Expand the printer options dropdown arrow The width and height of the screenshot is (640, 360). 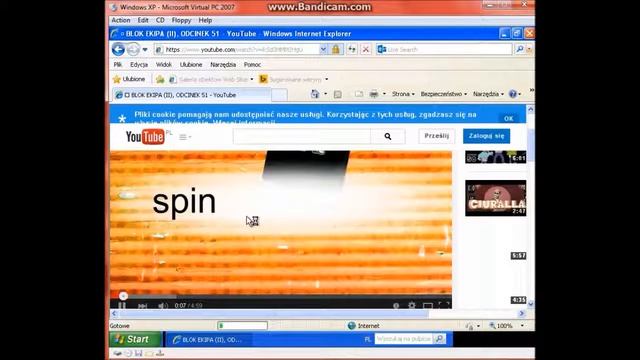tap(384, 94)
